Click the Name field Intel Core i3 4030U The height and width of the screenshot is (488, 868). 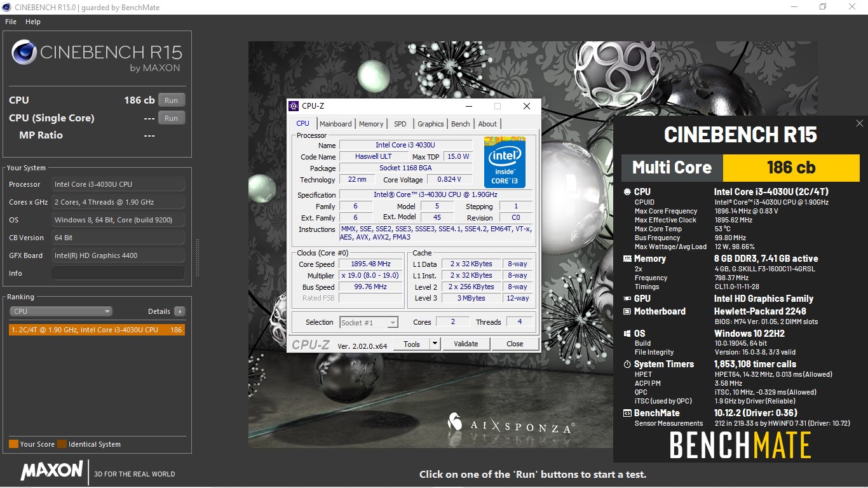point(405,145)
